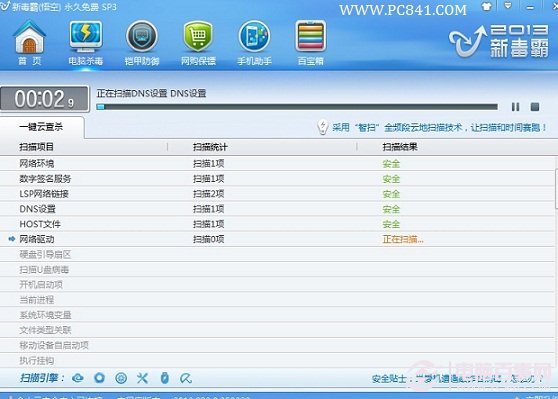Image resolution: width=558 pixels, height=399 pixels.
Task: Open the 首页 home icon
Action: [29, 43]
